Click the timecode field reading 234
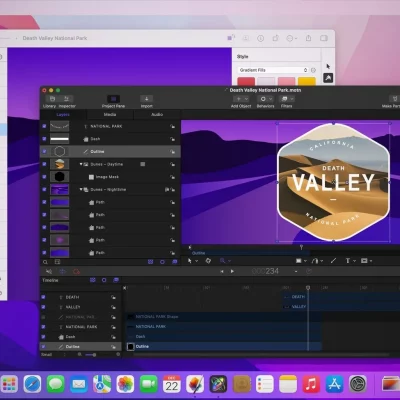The width and height of the screenshot is (400, 400). pyautogui.click(x=265, y=271)
